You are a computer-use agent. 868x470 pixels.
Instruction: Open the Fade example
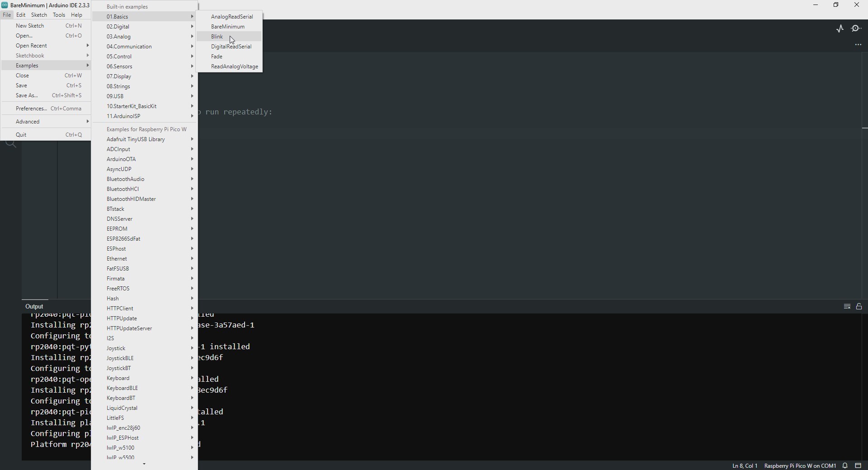pyautogui.click(x=230, y=57)
